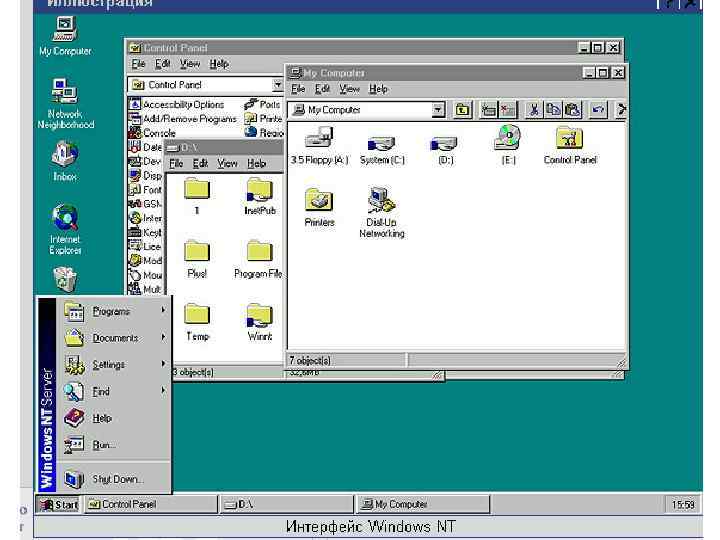Open Network Neighborhood desktop icon
This screenshot has width=720, height=540.
click(65, 104)
